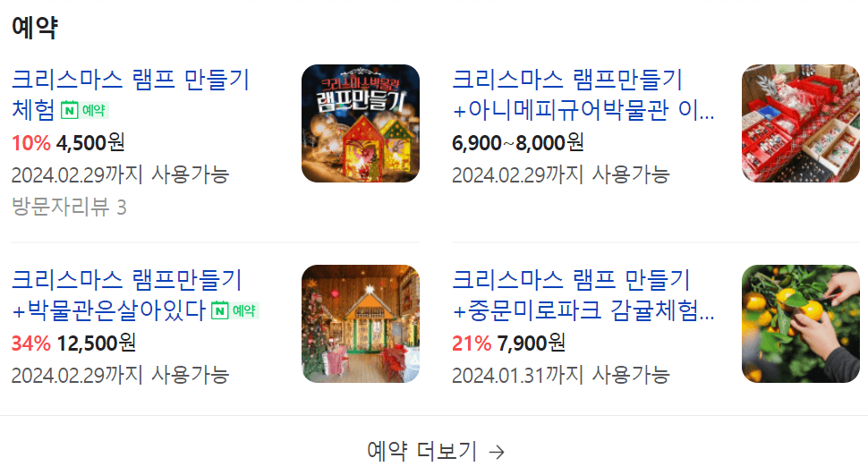Click the 34% 12,500원 price
The height and width of the screenshot is (475, 868).
click(73, 344)
